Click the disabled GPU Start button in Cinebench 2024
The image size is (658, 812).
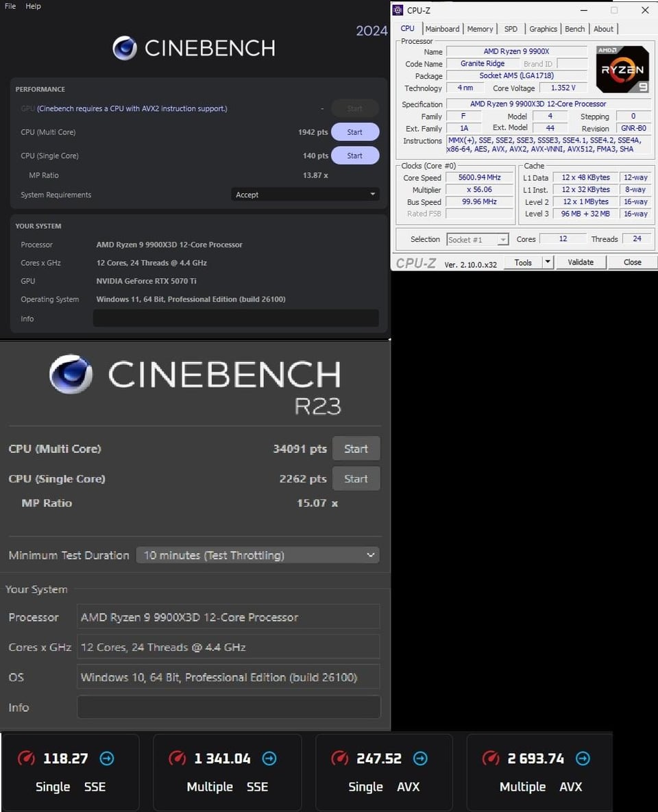(x=355, y=108)
